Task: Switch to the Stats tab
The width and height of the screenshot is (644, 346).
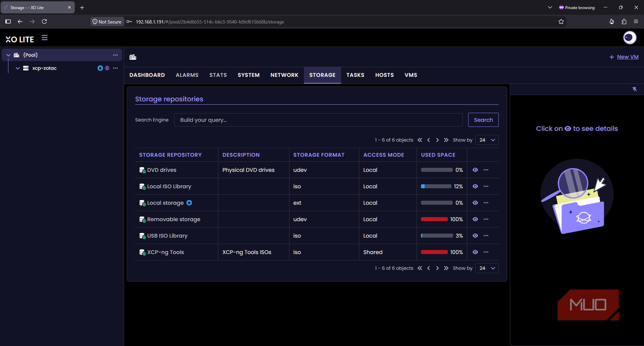Action: 218,75
